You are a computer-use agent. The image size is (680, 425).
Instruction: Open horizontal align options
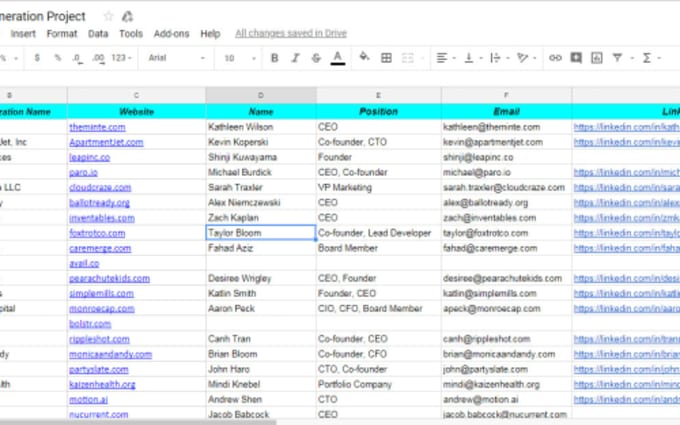tap(442, 58)
